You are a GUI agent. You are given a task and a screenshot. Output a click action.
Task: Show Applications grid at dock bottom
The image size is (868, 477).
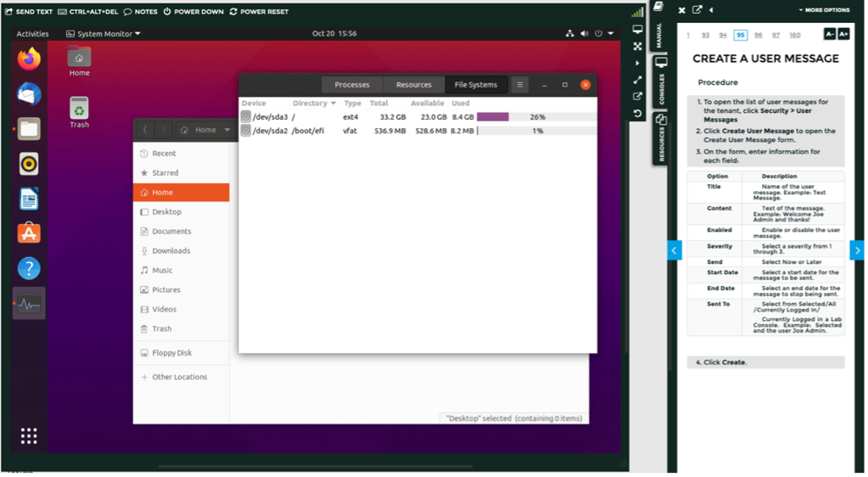point(29,435)
